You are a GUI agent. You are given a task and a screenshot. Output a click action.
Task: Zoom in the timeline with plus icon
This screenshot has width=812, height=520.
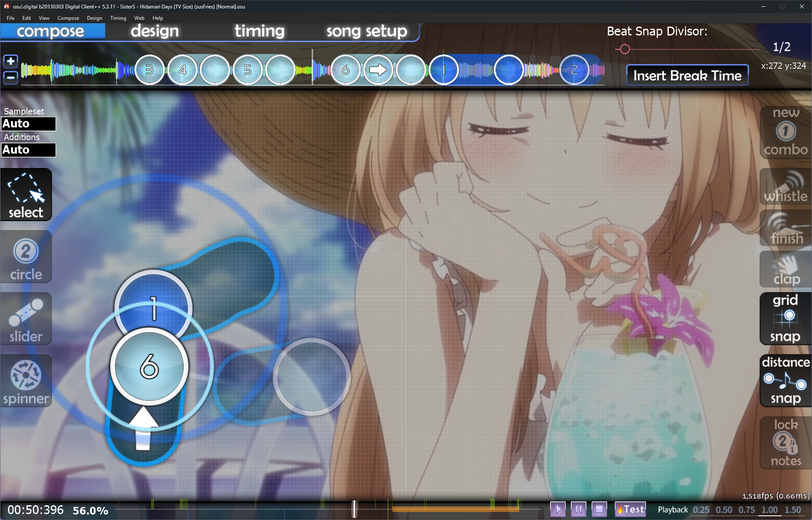pyautogui.click(x=11, y=61)
